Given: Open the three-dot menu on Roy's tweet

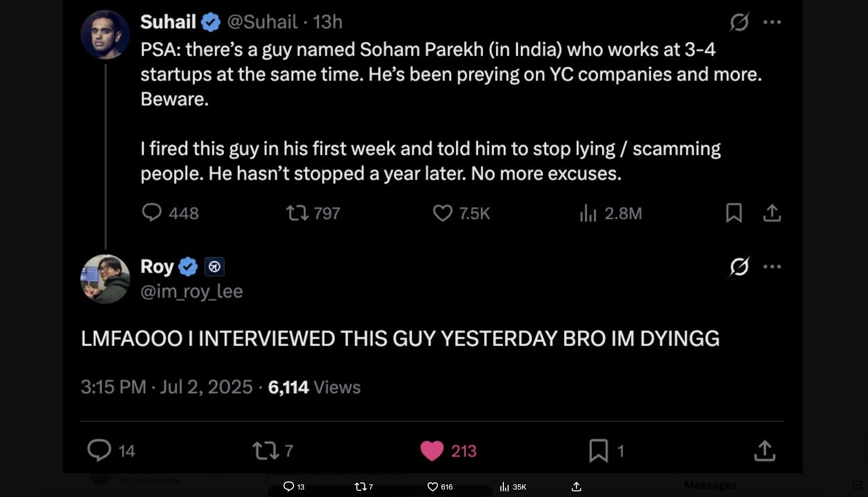Looking at the screenshot, I should pos(772,267).
